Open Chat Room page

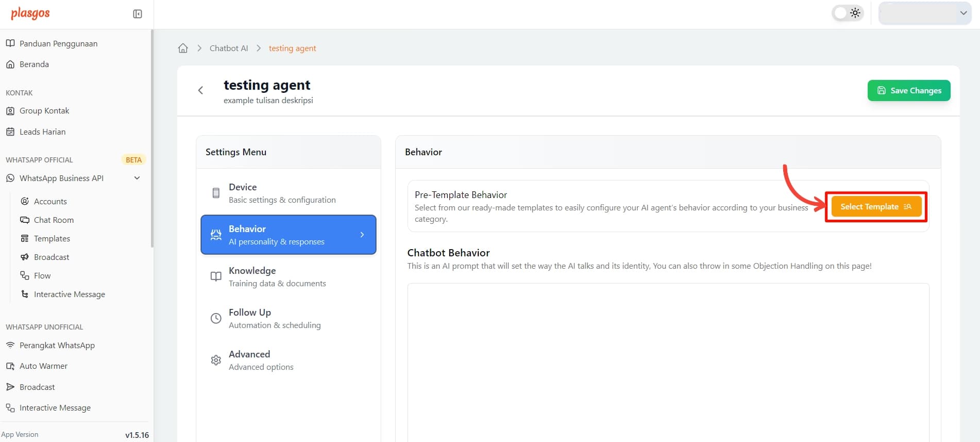coord(54,220)
